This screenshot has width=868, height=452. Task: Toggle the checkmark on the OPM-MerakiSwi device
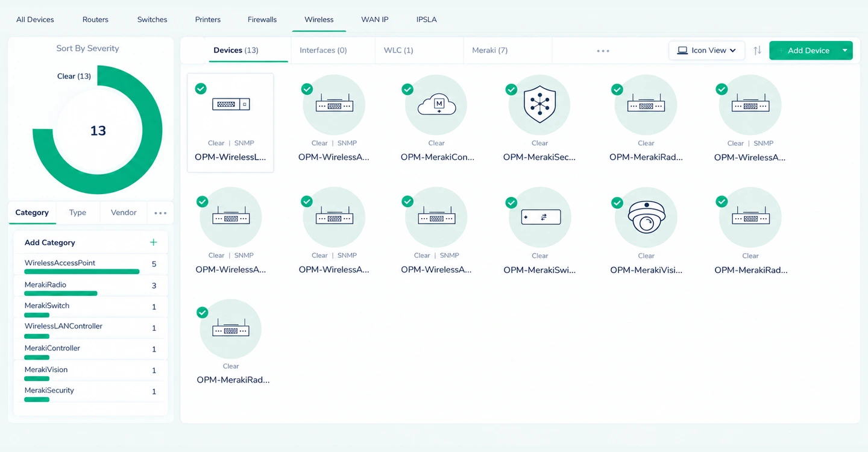point(511,202)
